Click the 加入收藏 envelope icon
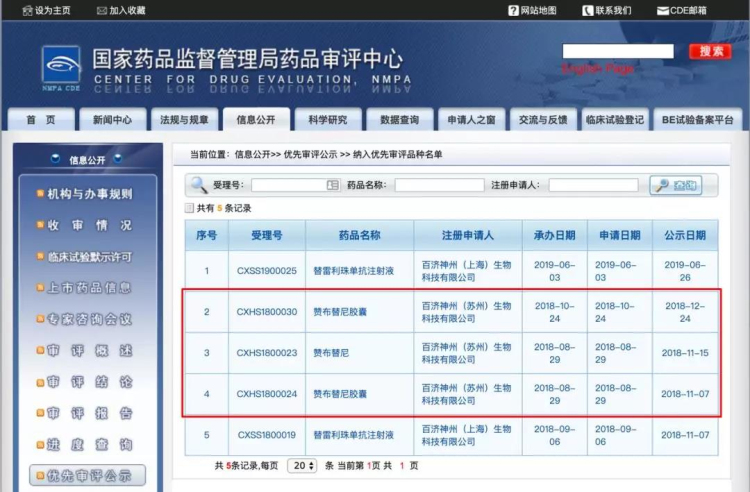The image size is (750, 492). pos(101,10)
